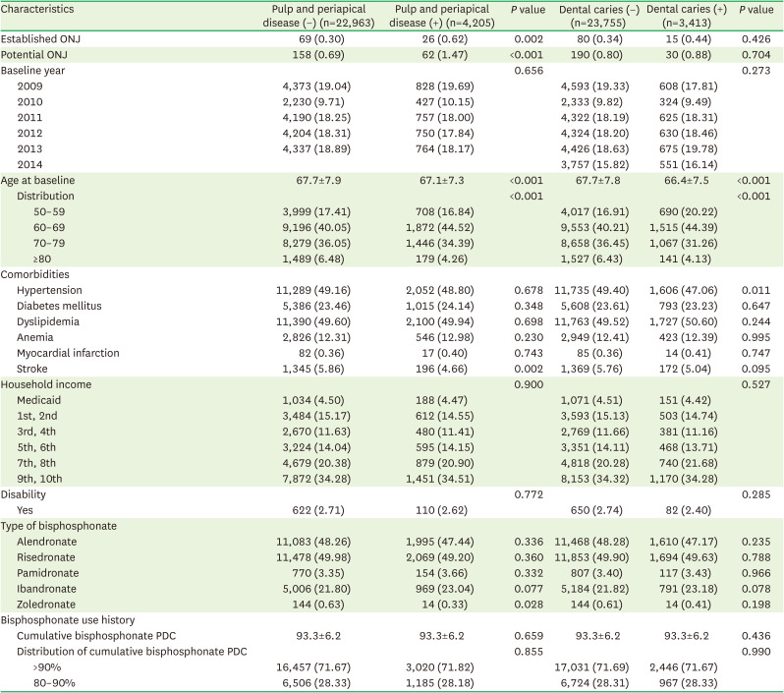Click the 'Dental caries (–)' column header
Image resolution: width=784 pixels, height=693 pixels.
click(x=599, y=16)
